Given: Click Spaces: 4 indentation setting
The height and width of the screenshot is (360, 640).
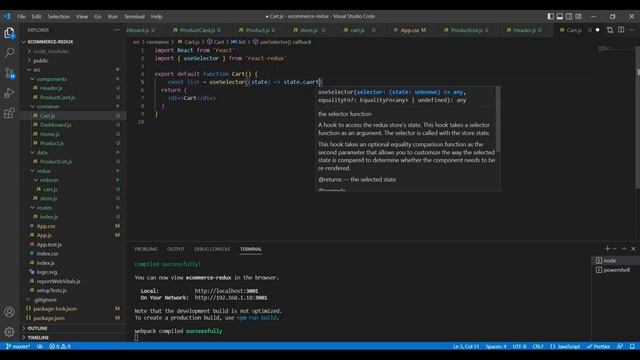Looking at the screenshot, I should 496,346.
